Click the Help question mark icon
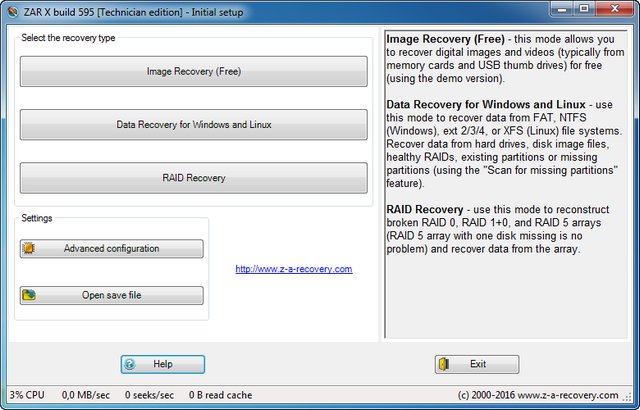Viewport: 640px width, 410px height. (130, 364)
